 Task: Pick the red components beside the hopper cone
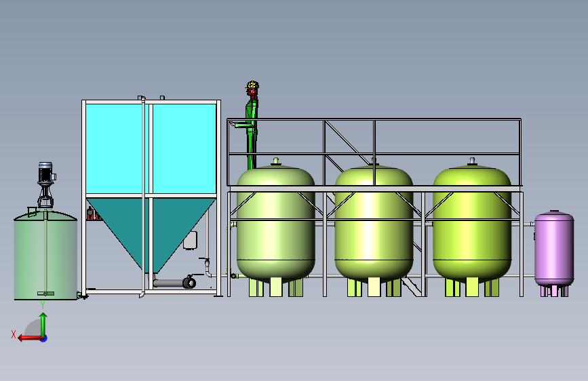tap(94, 214)
